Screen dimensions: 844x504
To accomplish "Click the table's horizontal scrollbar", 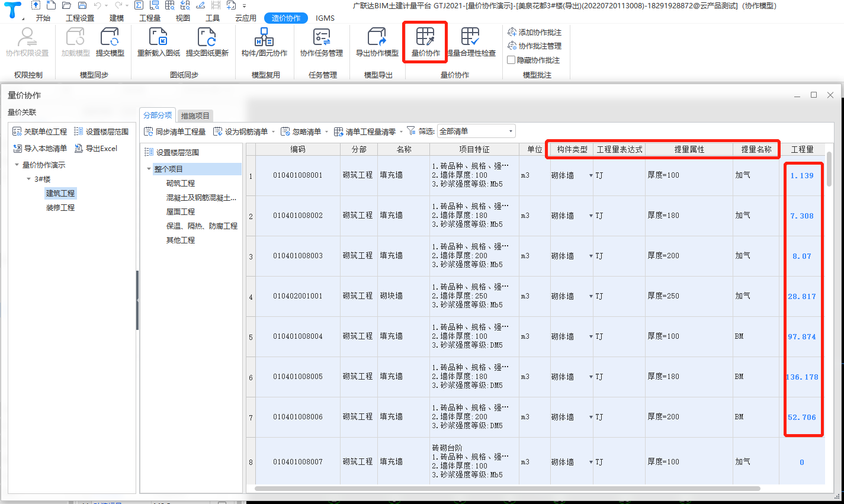I will coord(507,489).
